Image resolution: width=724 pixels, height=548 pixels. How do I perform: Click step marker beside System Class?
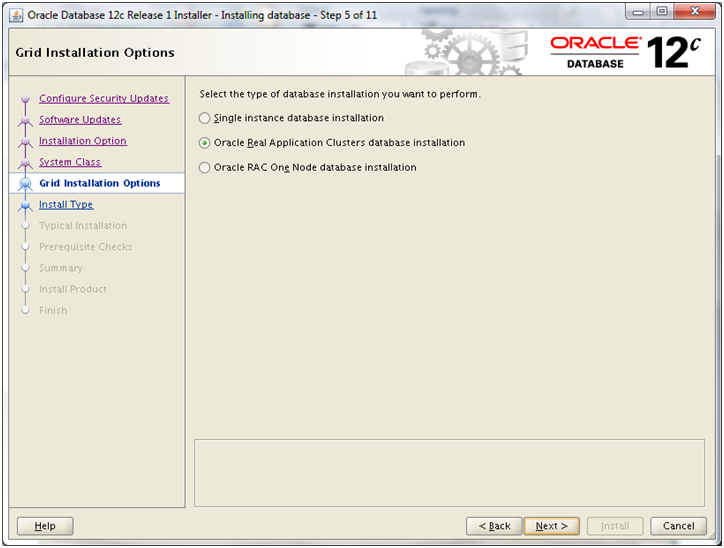(x=25, y=163)
